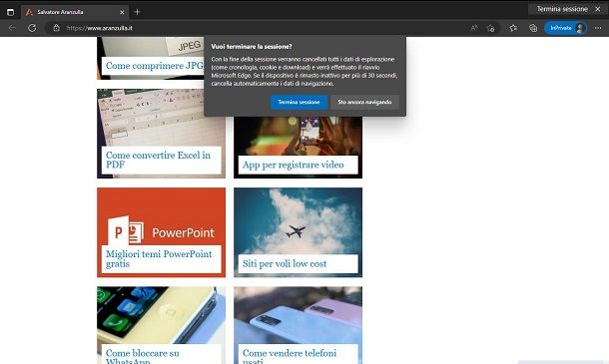The height and width of the screenshot is (364, 609).
Task: Open the Read aloud icon
Action: click(474, 28)
